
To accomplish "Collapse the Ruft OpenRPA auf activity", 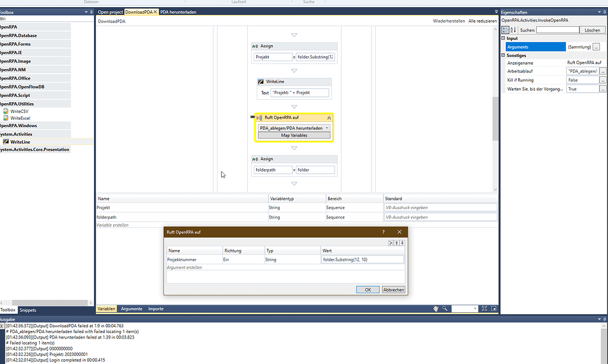I will (329, 117).
